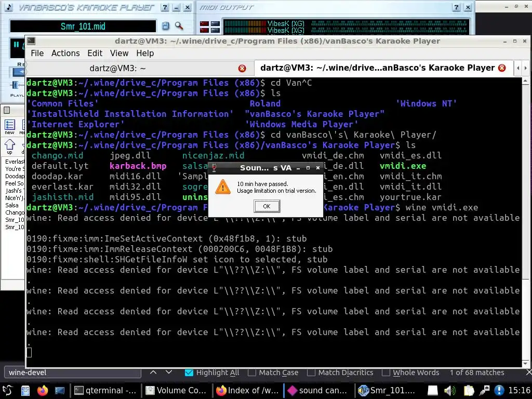Open the magnifier search icon in Karaoke Player
The height and width of the screenshot is (399, 532).
(179, 26)
